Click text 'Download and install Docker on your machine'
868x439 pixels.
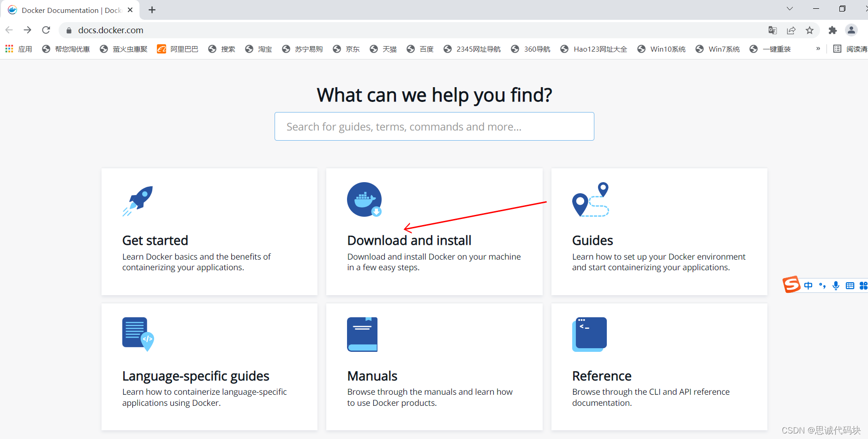point(434,256)
